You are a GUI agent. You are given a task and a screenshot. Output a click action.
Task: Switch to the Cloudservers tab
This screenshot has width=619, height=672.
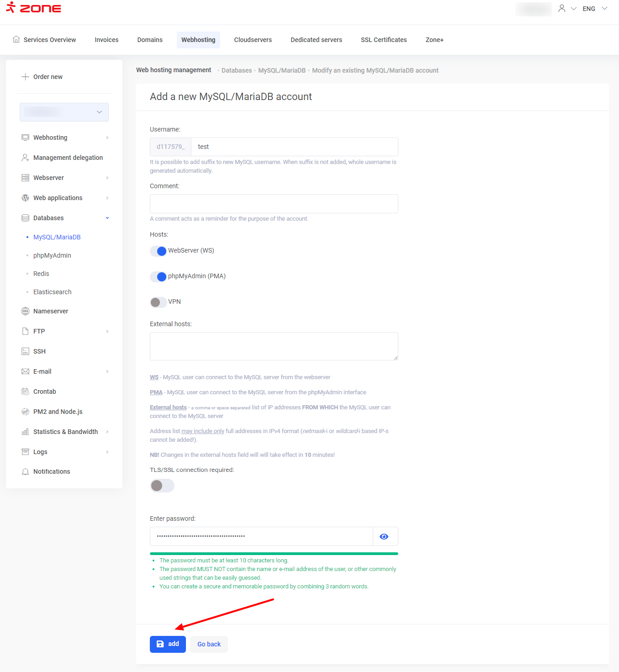click(x=253, y=40)
